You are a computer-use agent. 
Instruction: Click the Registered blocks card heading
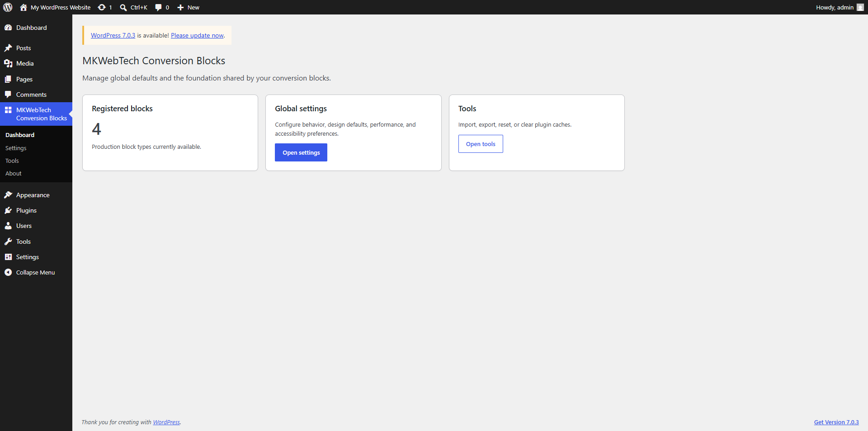pos(122,109)
